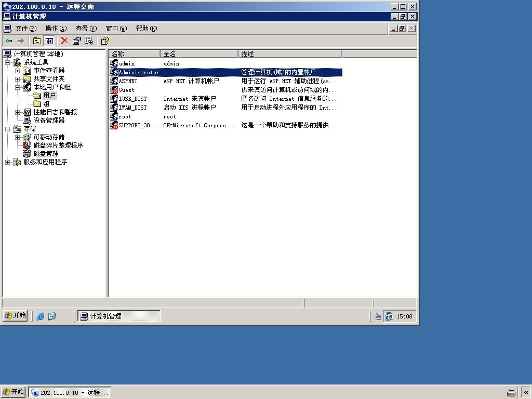Screen dimensions: 532x399
Task: Collapse the 本地用户和组 node
Action: coord(17,87)
